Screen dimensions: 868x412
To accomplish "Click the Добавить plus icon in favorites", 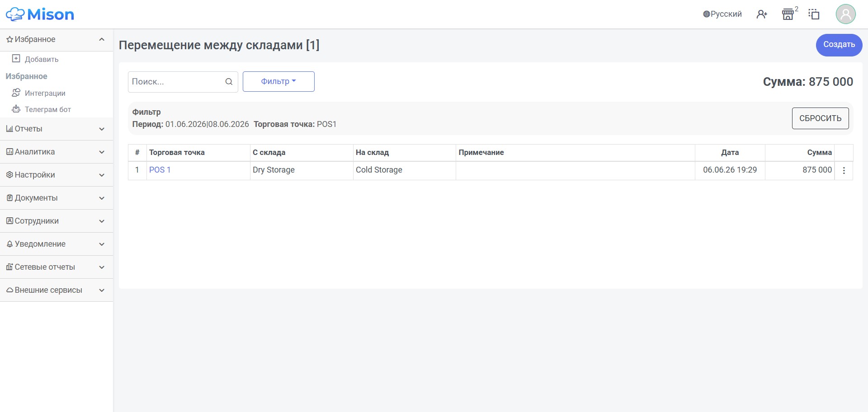I will coord(16,59).
